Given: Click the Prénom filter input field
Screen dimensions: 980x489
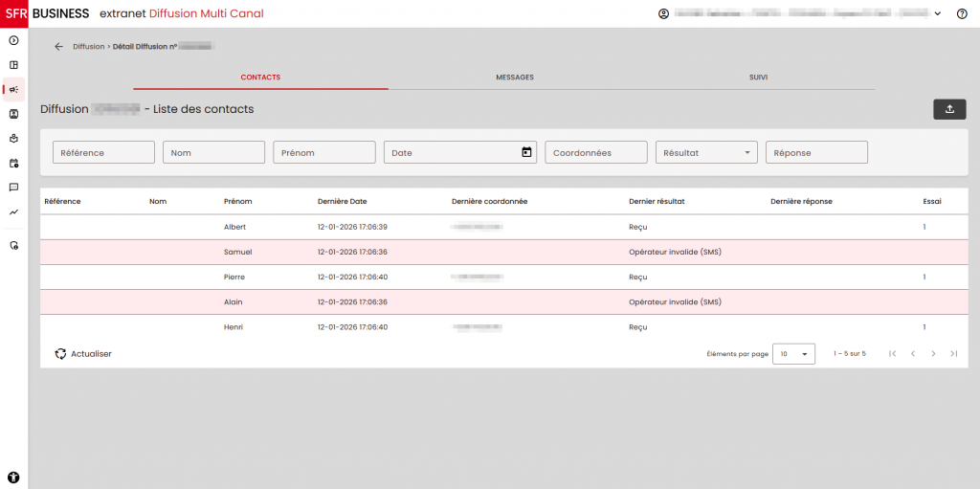Looking at the screenshot, I should coord(323,152).
